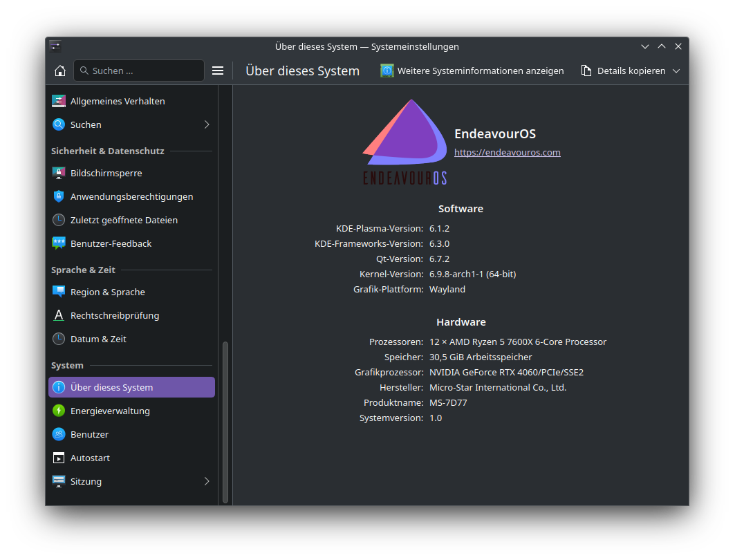Click the EndeavourOS logo image
Image resolution: width=735 pixels, height=560 pixels.
click(405, 142)
